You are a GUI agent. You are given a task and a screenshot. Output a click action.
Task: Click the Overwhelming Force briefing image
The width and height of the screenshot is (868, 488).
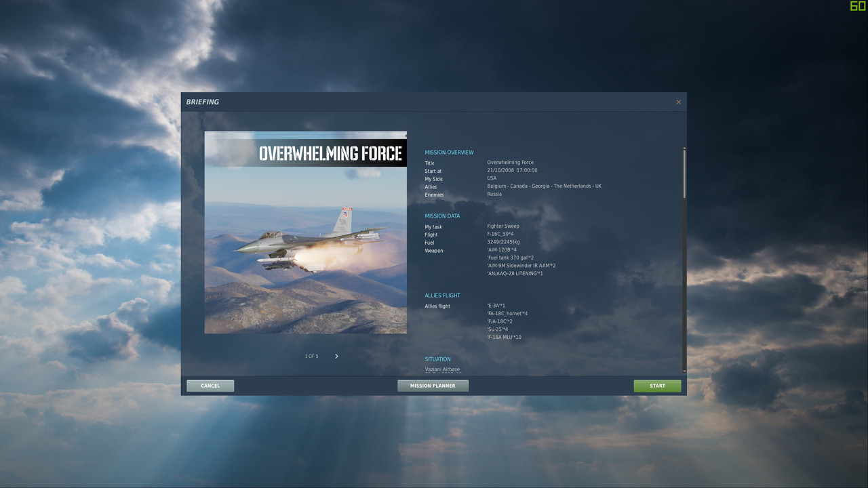click(x=306, y=232)
